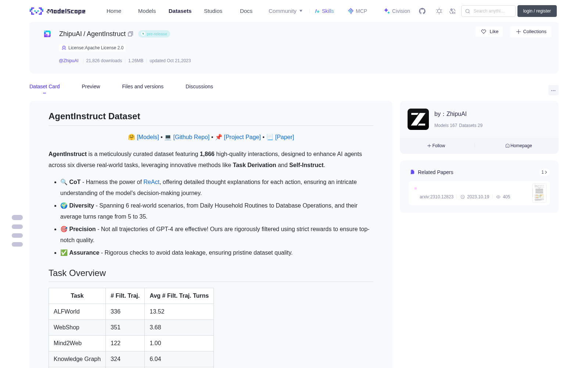Switch language with the translate icon

[x=453, y=11]
